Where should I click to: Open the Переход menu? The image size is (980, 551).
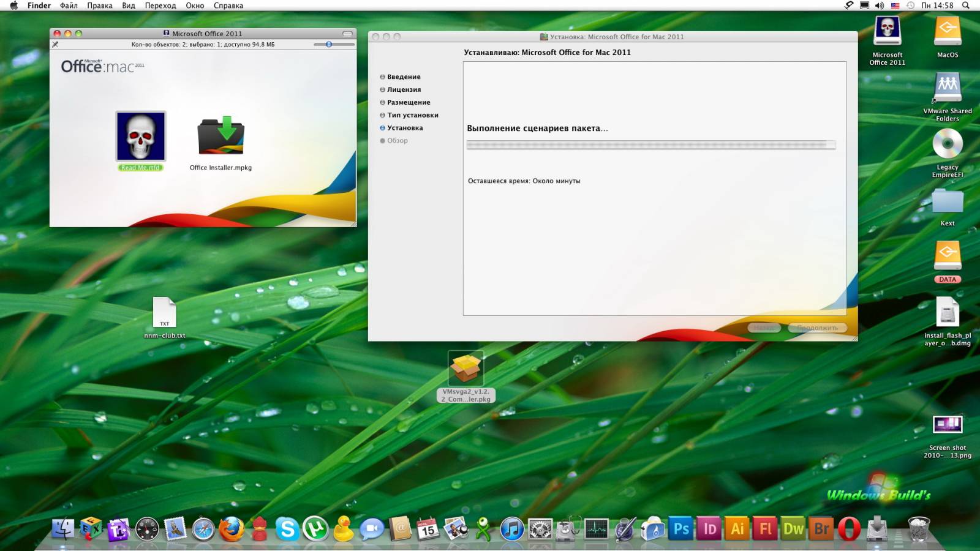point(160,6)
